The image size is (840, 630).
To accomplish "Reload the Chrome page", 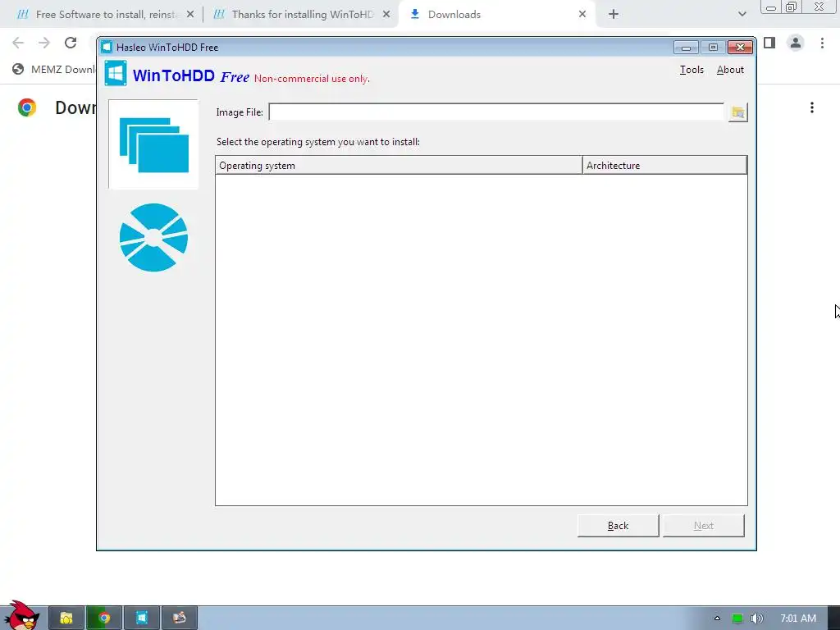I will click(71, 43).
